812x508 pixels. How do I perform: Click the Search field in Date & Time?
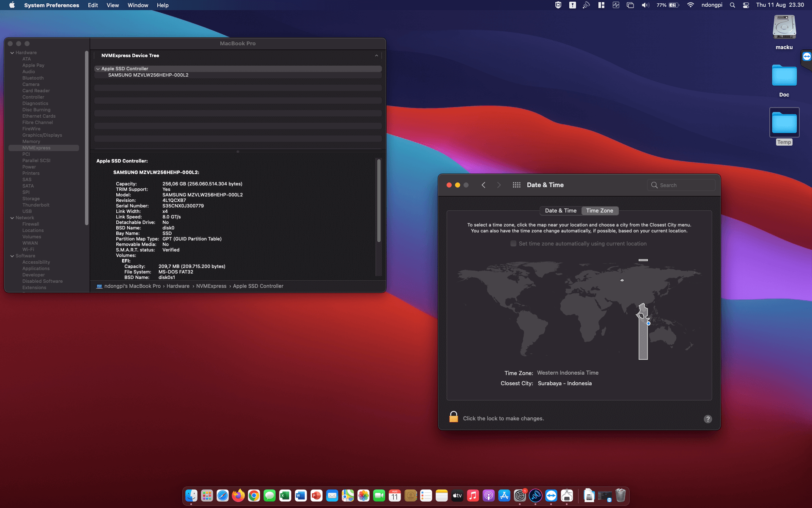click(681, 185)
